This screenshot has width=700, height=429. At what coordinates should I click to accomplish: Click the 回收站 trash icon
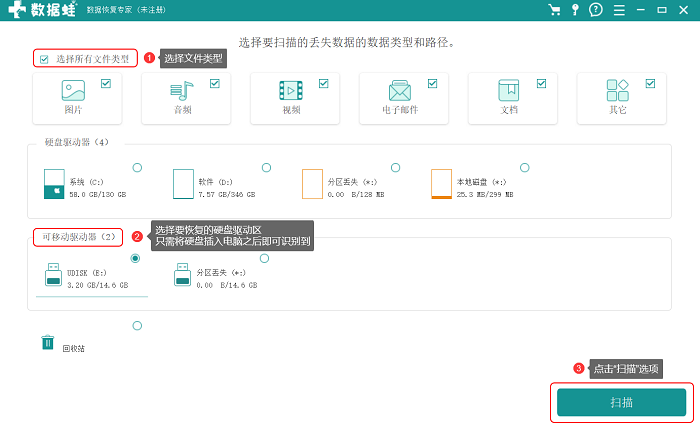click(48, 342)
